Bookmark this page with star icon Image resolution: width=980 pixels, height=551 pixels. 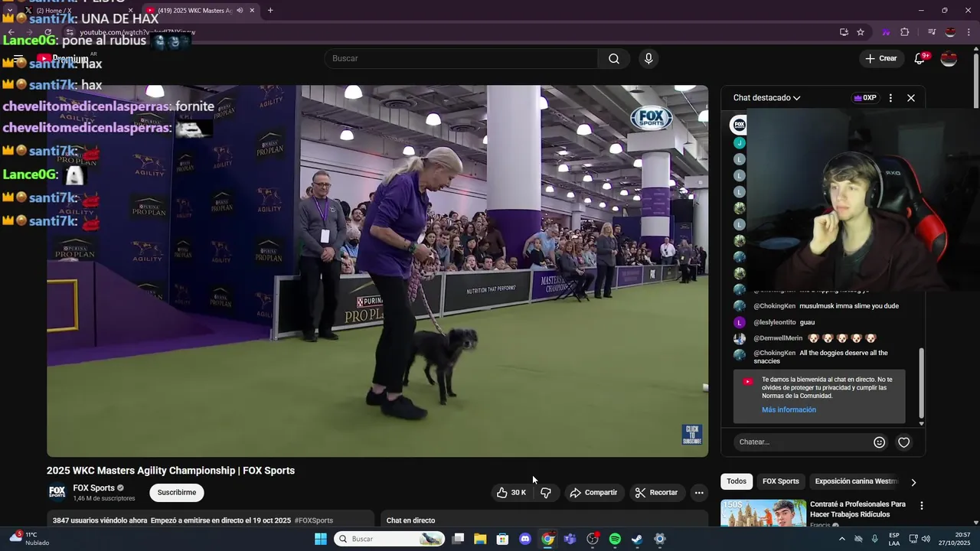[861, 32]
